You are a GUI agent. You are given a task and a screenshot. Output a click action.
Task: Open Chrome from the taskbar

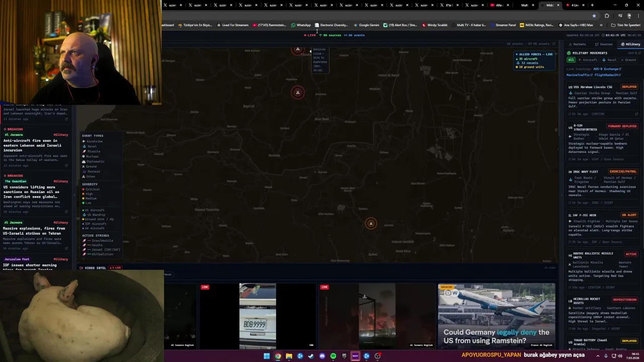[x=278, y=356]
